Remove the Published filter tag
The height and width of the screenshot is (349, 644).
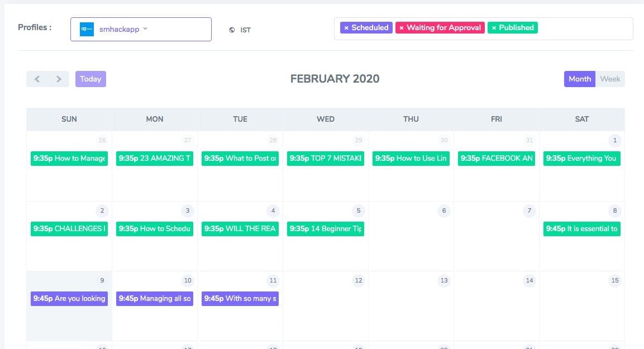click(x=494, y=27)
